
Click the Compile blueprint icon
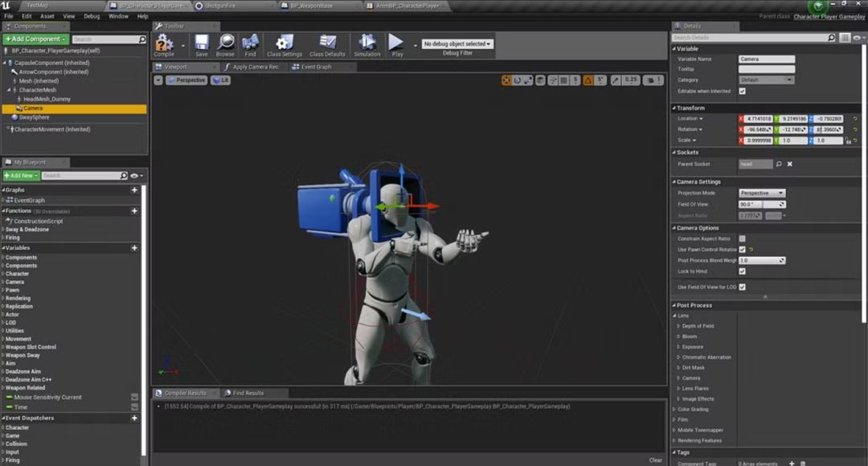pos(164,43)
